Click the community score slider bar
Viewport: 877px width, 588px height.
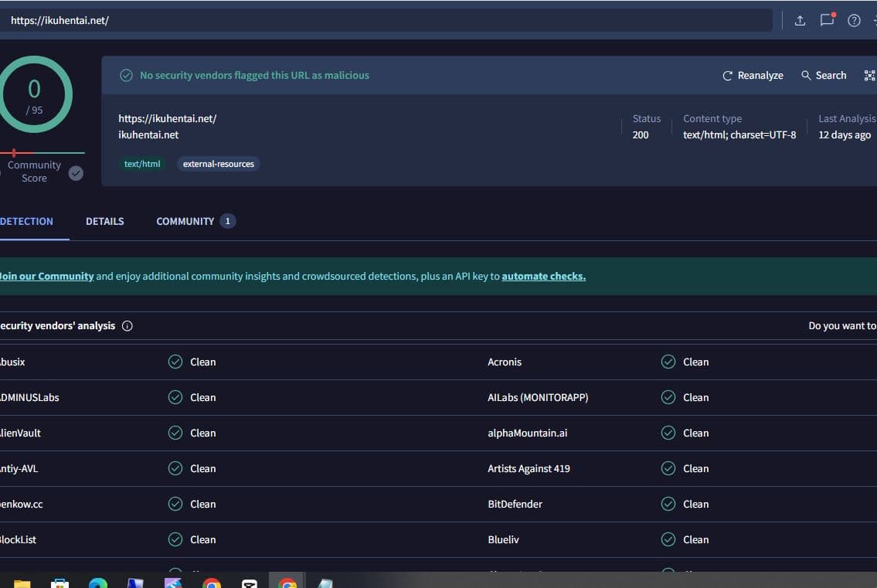tap(42, 153)
